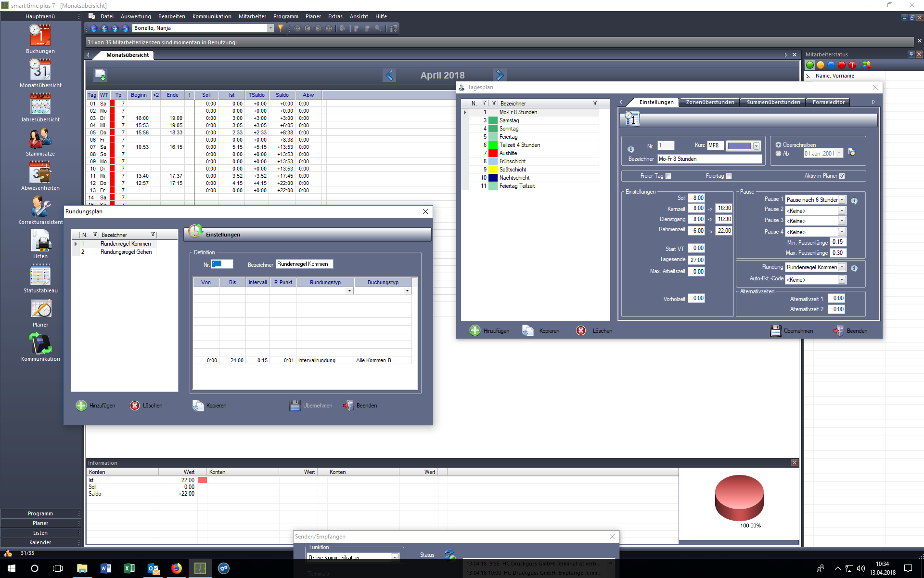The height and width of the screenshot is (578, 924).
Task: Open the Kurz color swatch picker
Action: tap(756, 146)
